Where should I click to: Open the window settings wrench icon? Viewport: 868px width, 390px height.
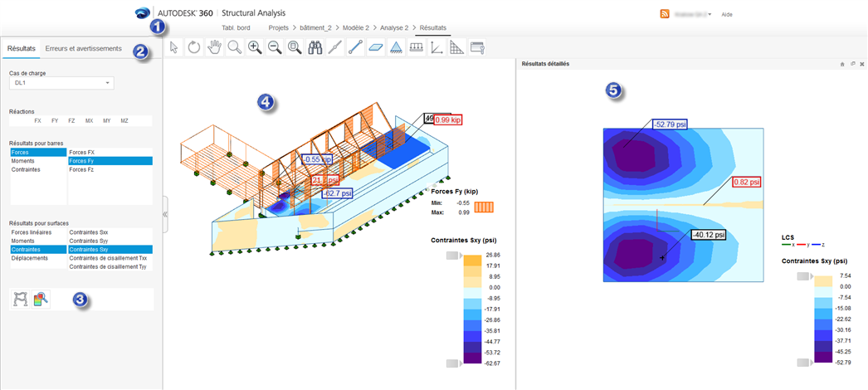click(476, 47)
